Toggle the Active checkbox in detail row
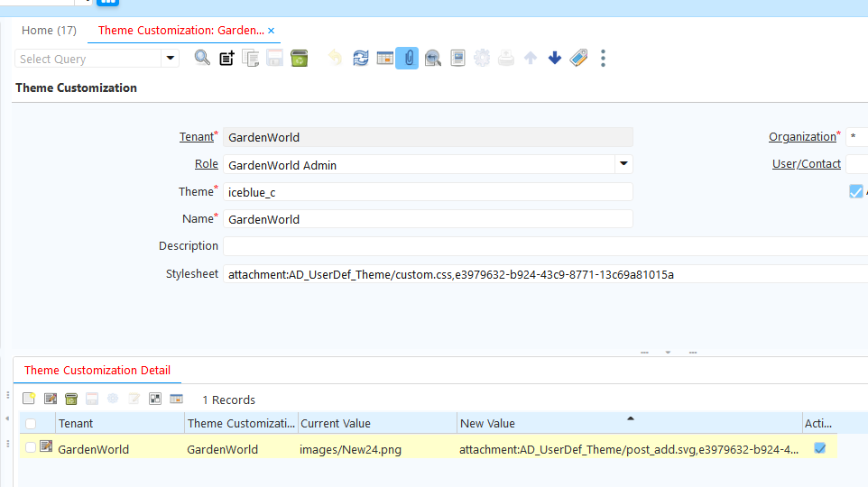Image resolution: width=868 pixels, height=487 pixels. click(x=820, y=448)
